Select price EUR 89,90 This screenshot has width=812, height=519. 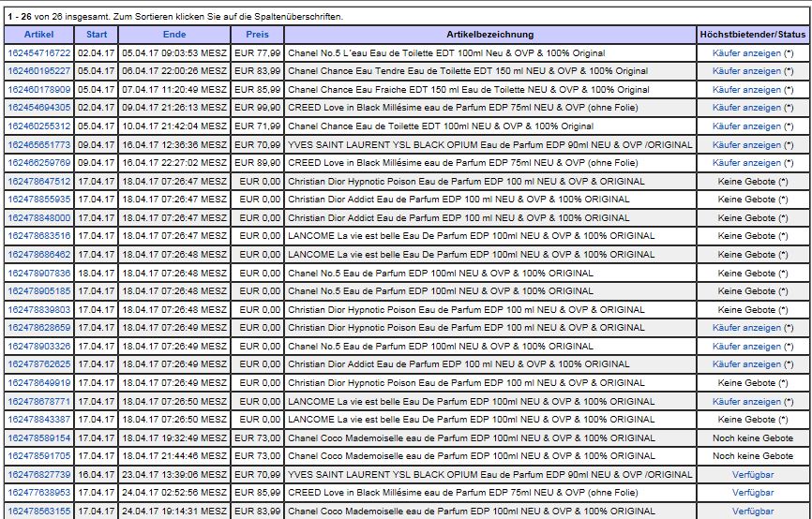tap(257, 163)
